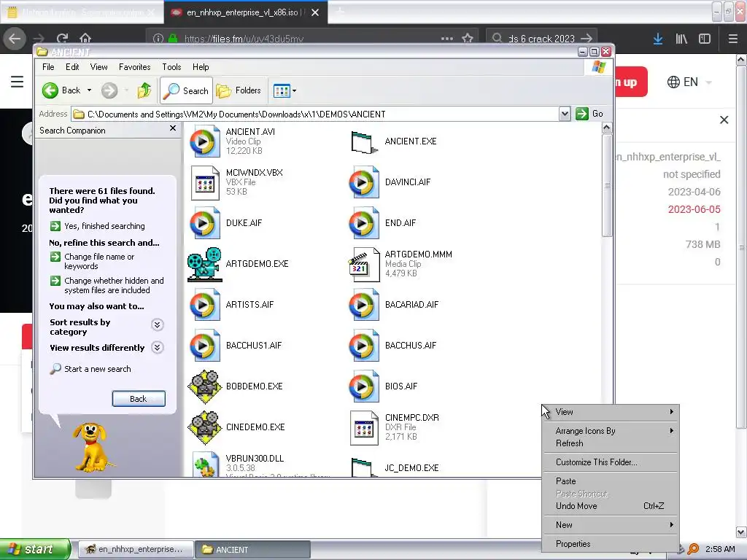Toggle the Firefox sidebar icon

tap(705, 39)
